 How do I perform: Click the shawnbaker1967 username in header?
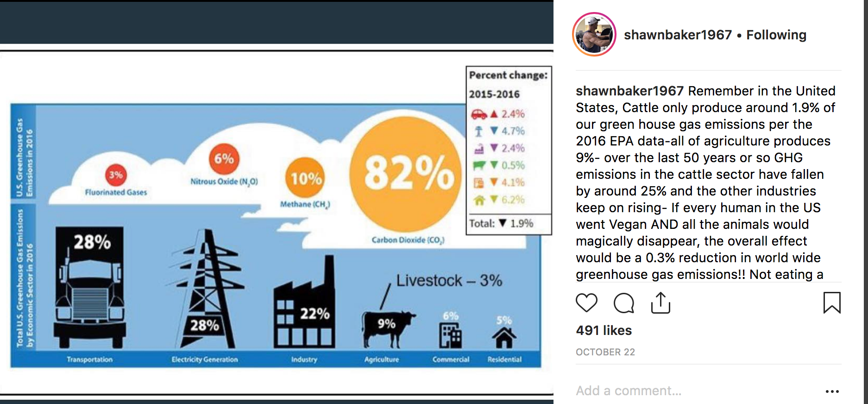pyautogui.click(x=678, y=35)
